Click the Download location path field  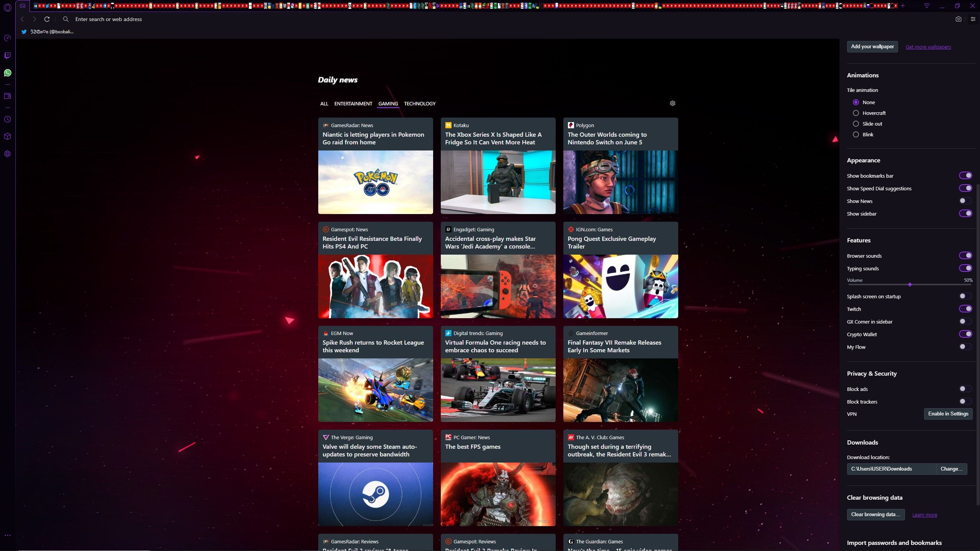[892, 469]
